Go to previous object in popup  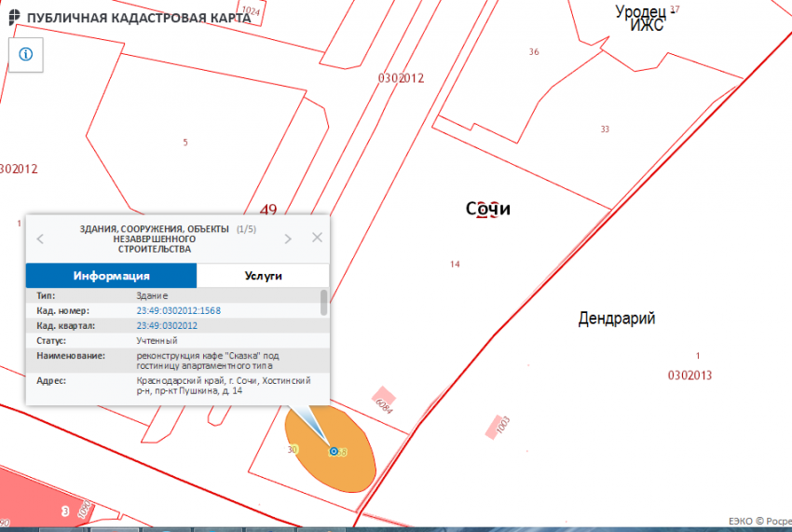[x=40, y=239]
